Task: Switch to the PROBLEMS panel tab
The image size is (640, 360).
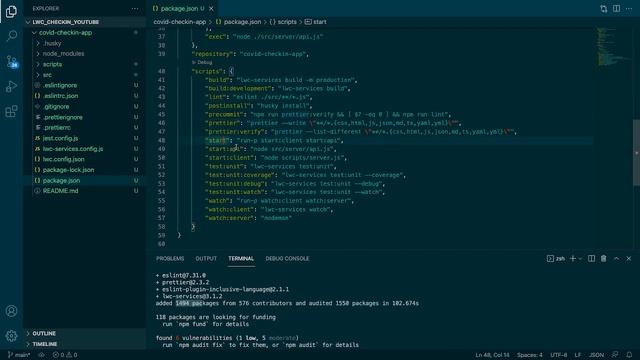Action: coord(170,258)
